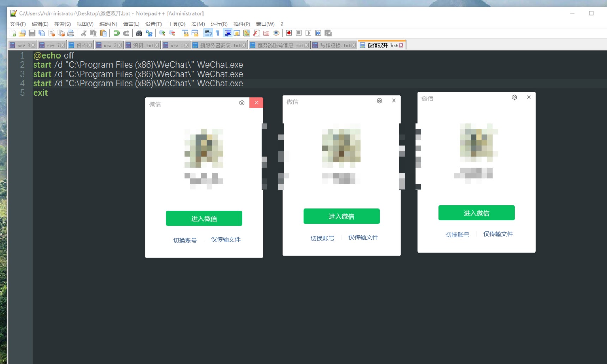Toggle the indent guide toolbar button

[x=228, y=33]
